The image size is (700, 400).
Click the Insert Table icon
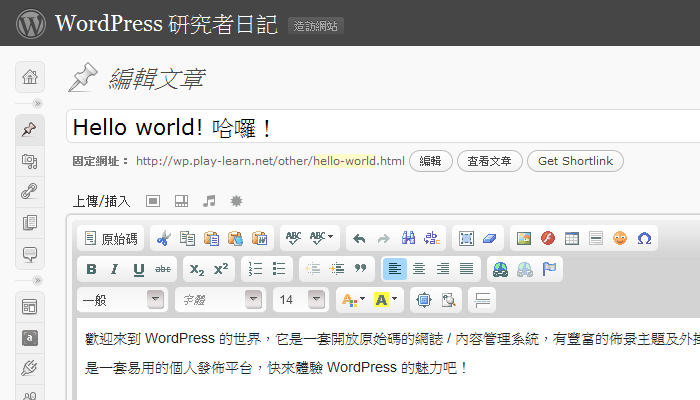[572, 238]
